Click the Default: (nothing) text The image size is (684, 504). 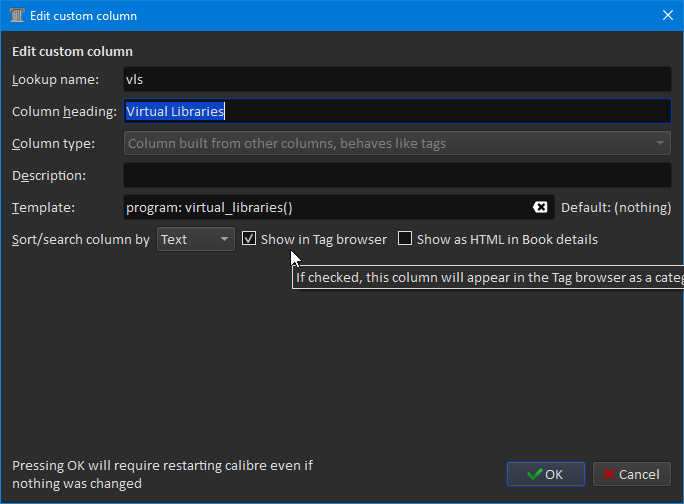615,207
